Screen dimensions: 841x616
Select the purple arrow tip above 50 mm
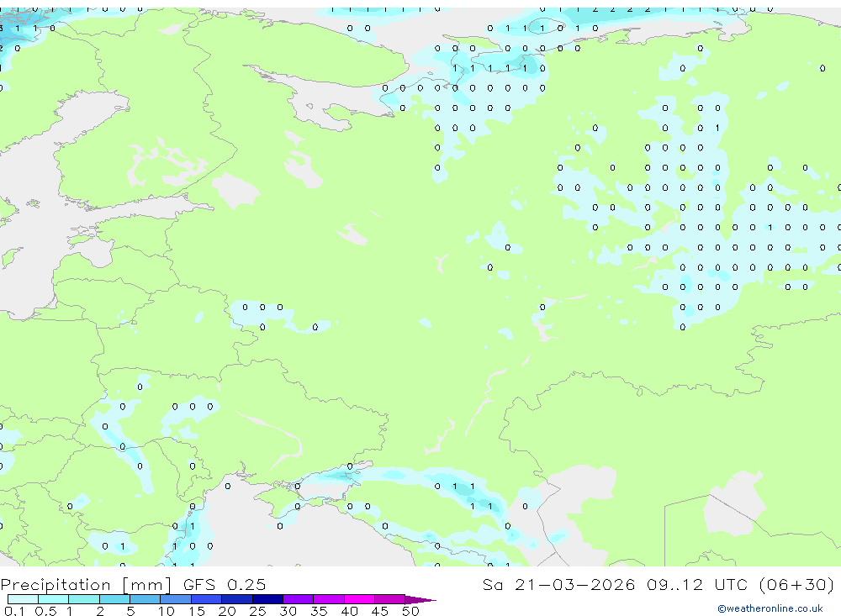(x=420, y=599)
